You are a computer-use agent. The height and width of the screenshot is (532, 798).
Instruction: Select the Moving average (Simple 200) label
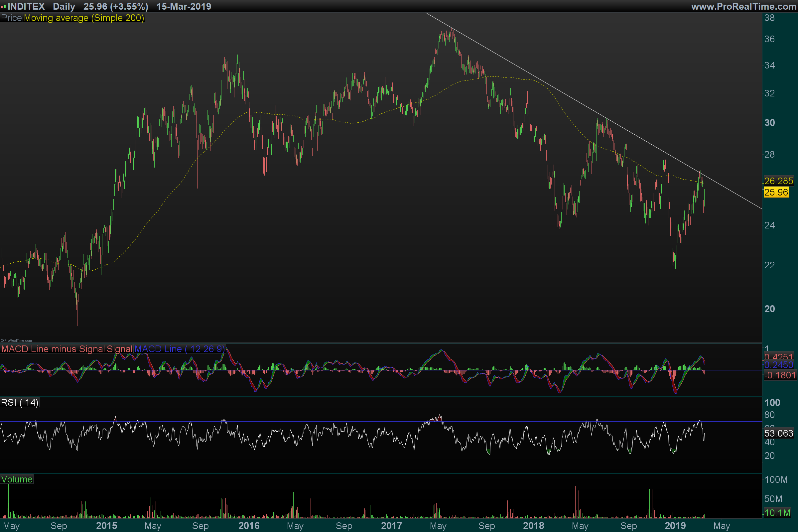[84, 18]
